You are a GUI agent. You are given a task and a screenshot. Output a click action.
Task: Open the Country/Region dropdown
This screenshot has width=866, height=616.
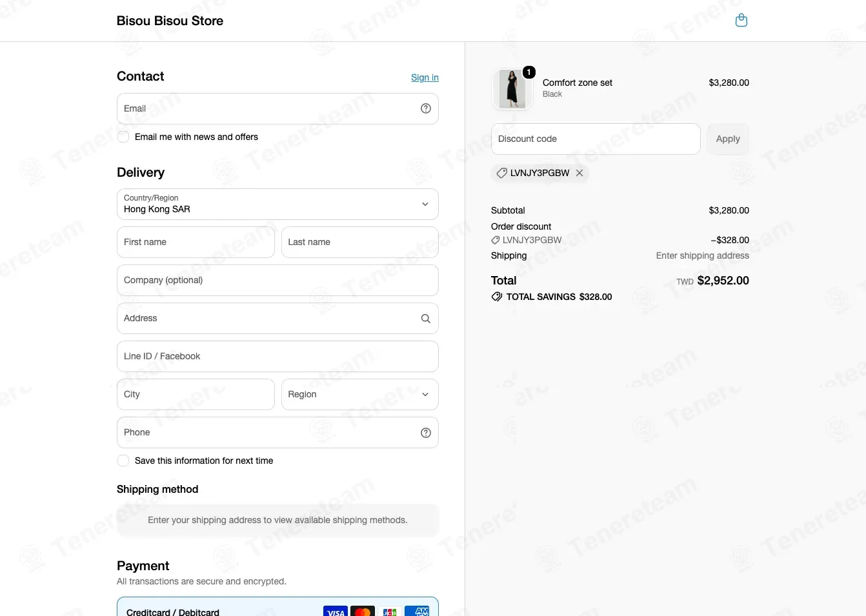coord(277,204)
